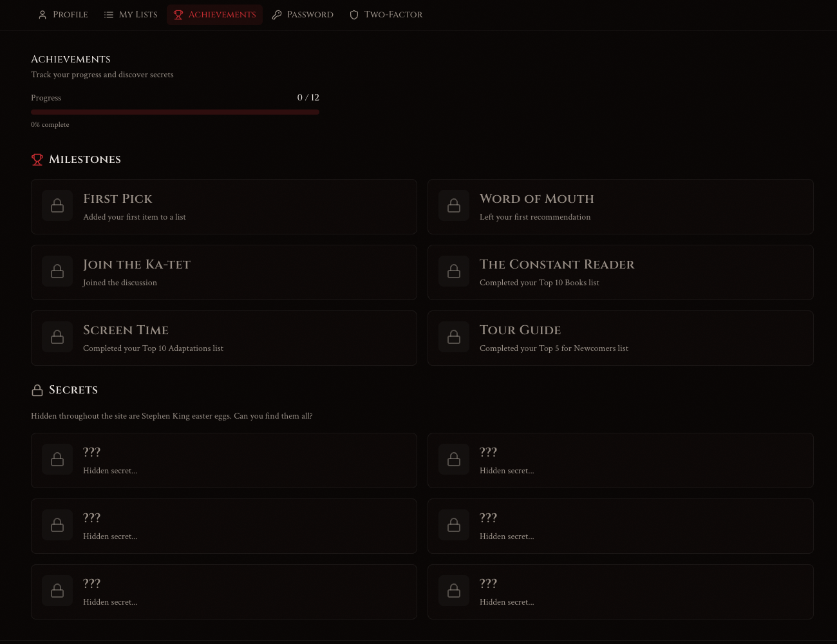
Task: Select the list icon beside My Lists
Action: click(109, 14)
